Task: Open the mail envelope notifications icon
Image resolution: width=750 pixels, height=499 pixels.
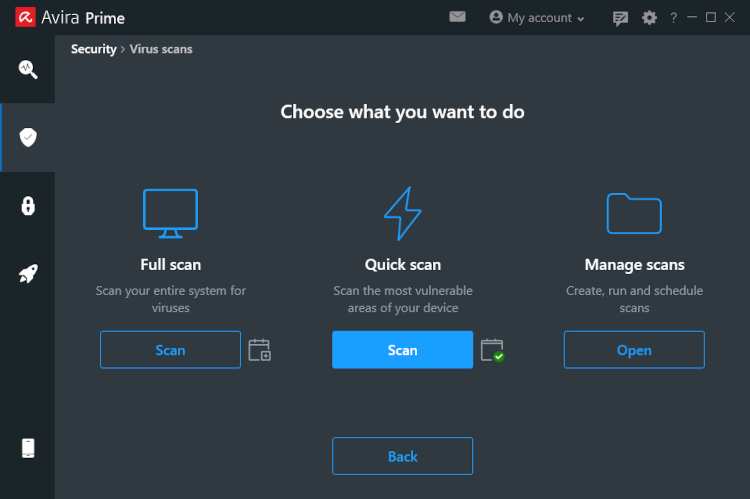Action: tap(457, 17)
